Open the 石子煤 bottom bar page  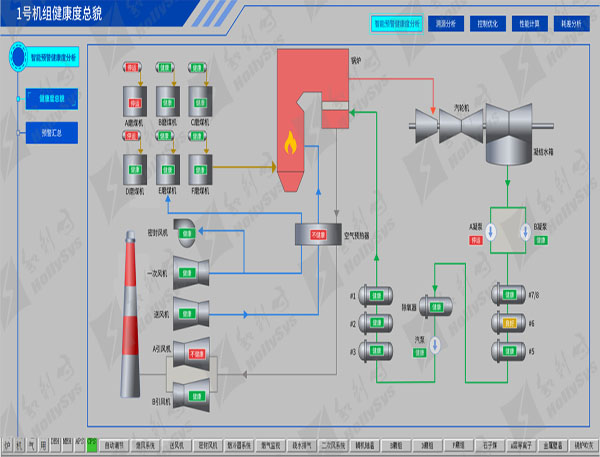(489, 446)
